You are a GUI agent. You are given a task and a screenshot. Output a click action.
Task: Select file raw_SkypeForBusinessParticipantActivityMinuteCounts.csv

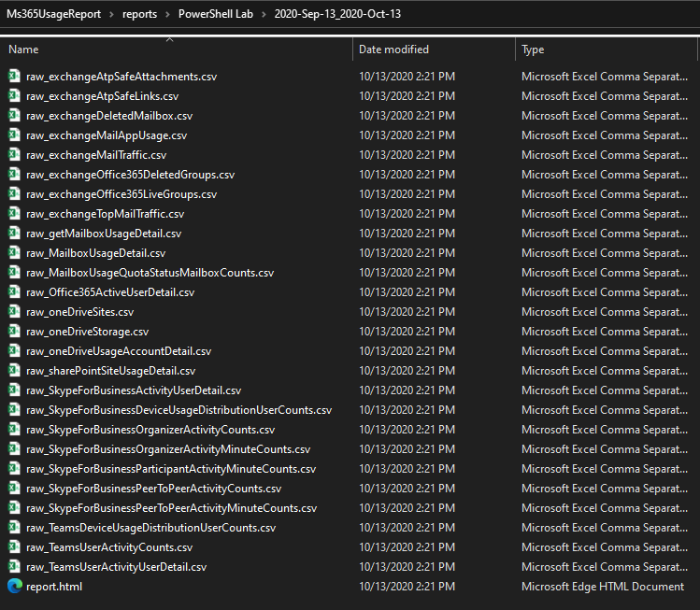pos(171,469)
